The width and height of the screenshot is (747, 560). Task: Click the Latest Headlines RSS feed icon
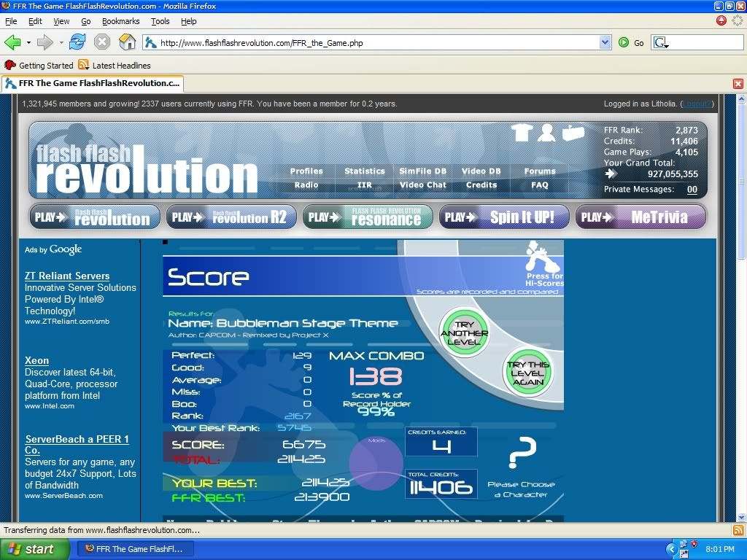(84, 65)
